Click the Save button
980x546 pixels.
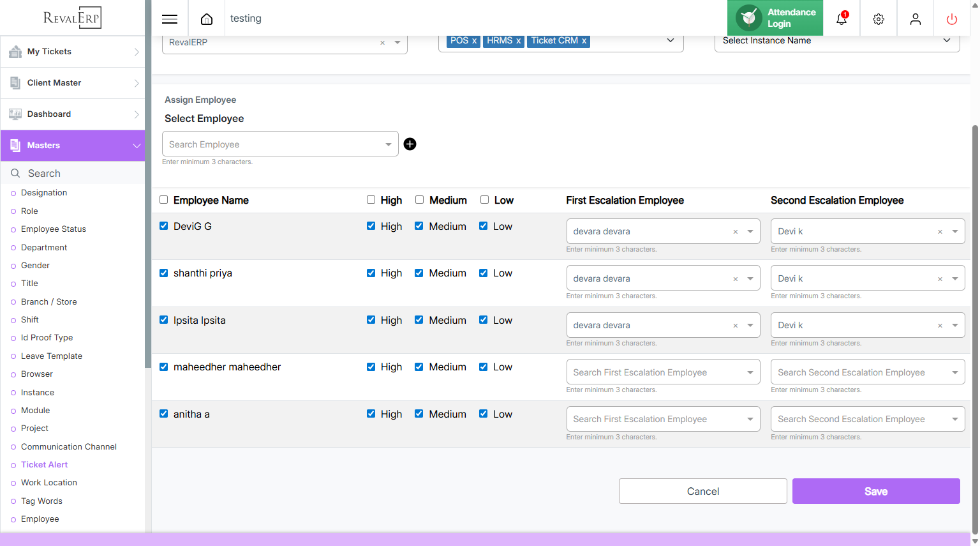pyautogui.click(x=875, y=491)
